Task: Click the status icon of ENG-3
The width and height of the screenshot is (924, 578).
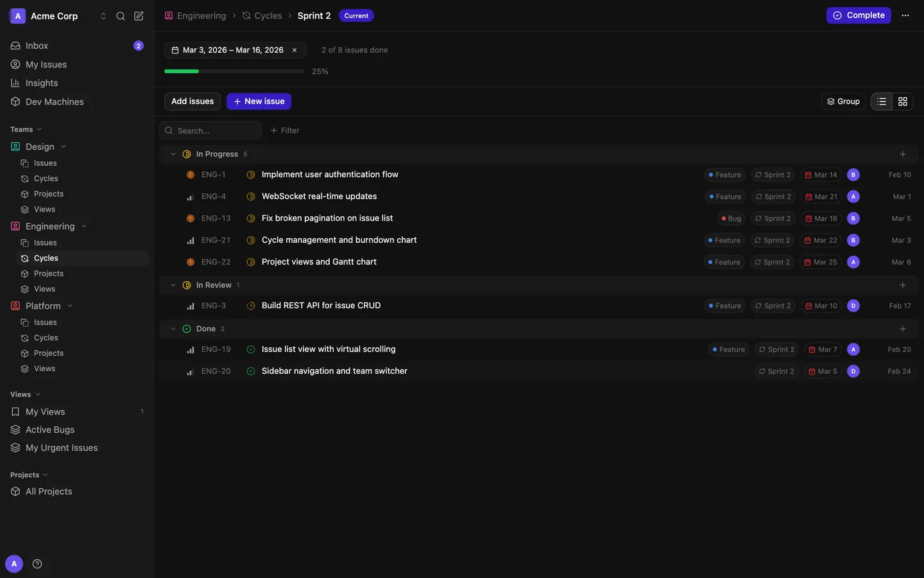Action: click(x=251, y=306)
